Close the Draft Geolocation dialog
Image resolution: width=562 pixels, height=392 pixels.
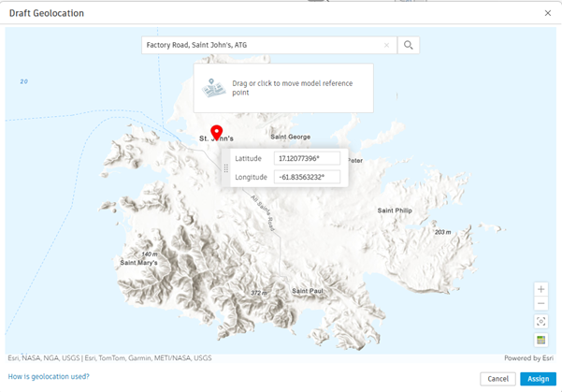(548, 13)
